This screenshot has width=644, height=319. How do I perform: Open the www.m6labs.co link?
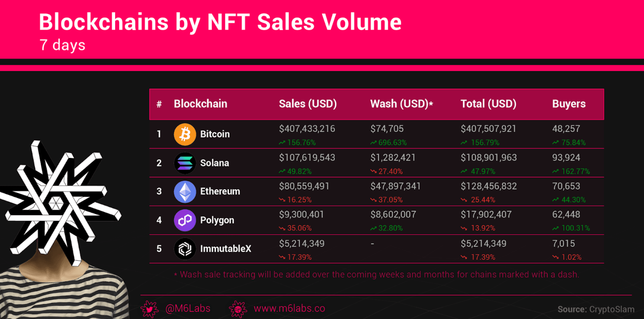pyautogui.click(x=289, y=309)
